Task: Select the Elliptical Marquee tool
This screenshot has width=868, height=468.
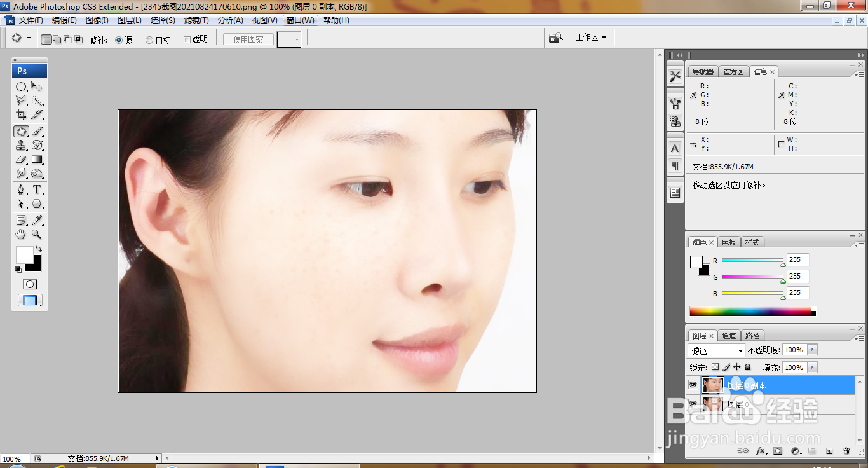Action: (x=21, y=86)
